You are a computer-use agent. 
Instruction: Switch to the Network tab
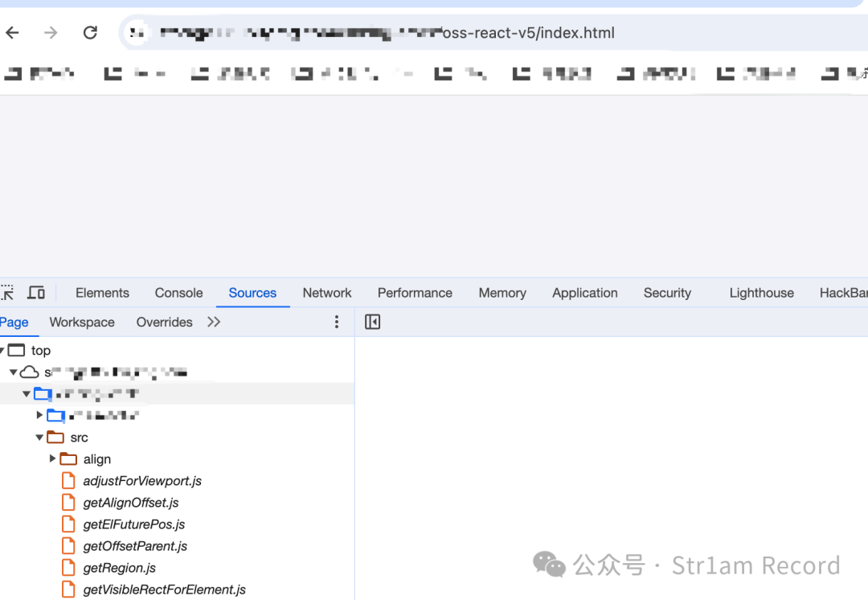[326, 293]
